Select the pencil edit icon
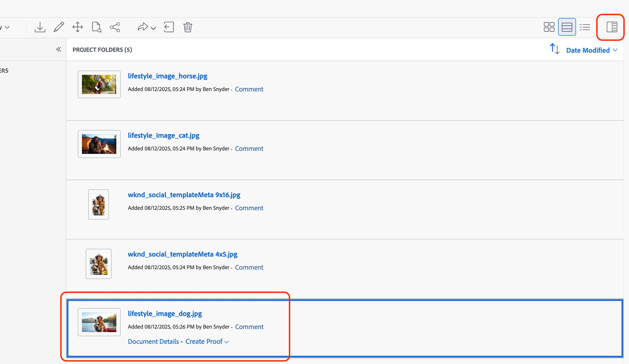 pos(59,27)
